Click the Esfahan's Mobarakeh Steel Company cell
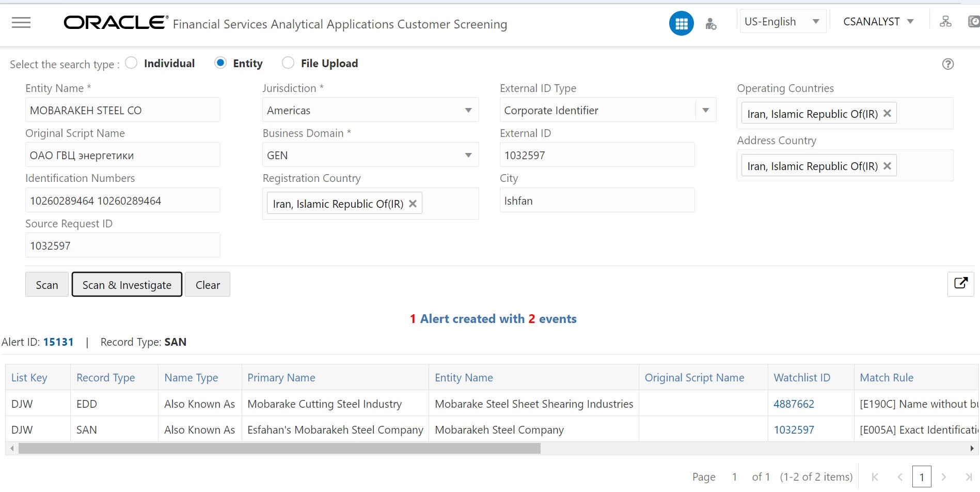980x492 pixels. click(x=335, y=429)
